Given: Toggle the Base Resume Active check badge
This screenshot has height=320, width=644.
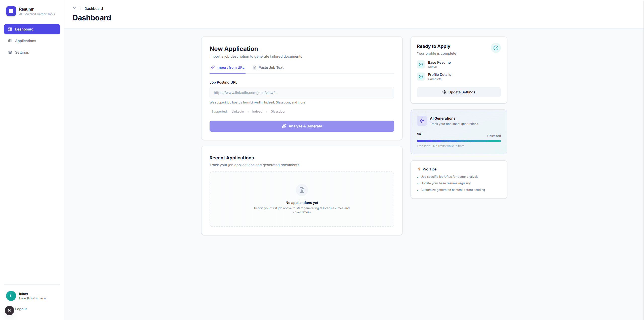Looking at the screenshot, I should (x=421, y=64).
